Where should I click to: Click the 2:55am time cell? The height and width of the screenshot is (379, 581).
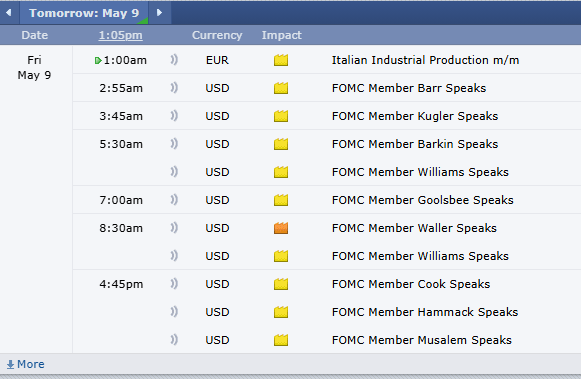click(x=121, y=88)
